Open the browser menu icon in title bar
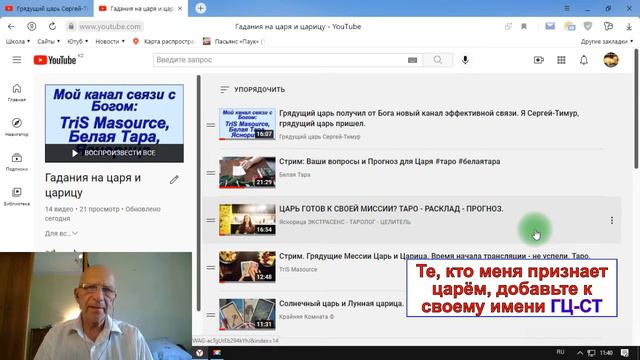Viewport: 640px width, 360px height. 567,8
